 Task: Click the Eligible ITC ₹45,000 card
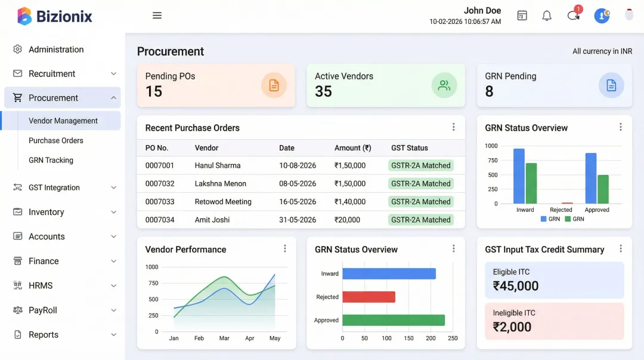pyautogui.click(x=554, y=280)
